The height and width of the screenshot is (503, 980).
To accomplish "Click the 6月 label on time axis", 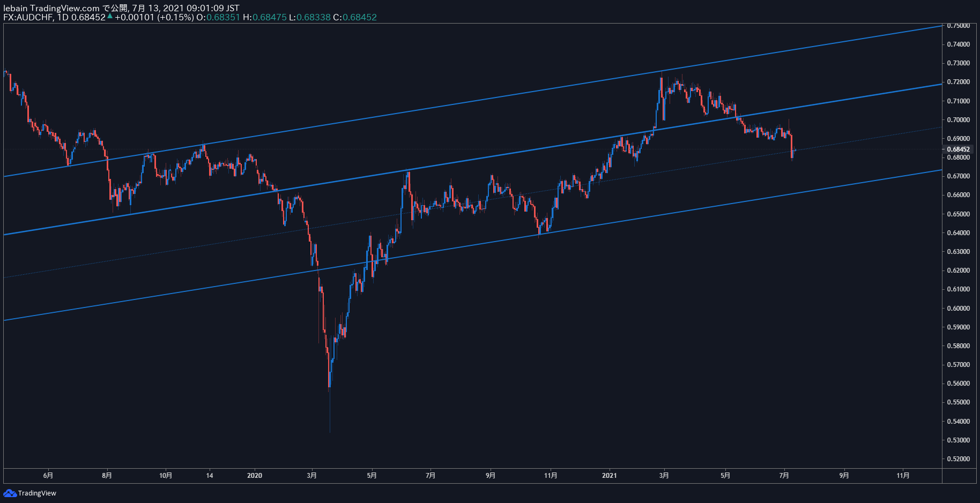I will pos(48,476).
